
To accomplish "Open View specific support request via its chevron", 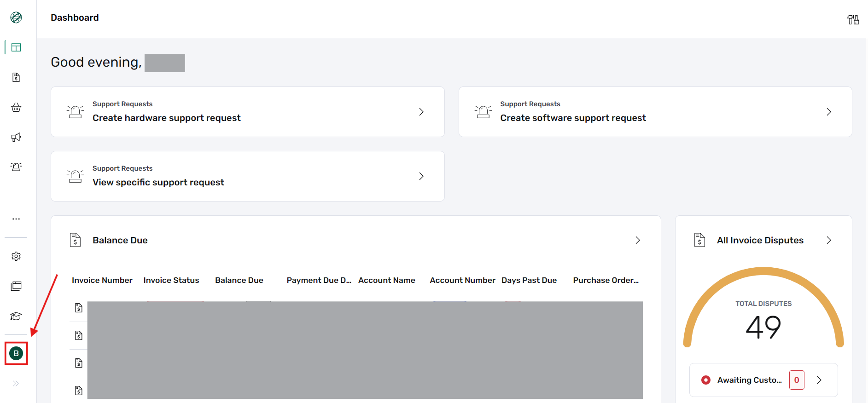I will click(x=421, y=176).
